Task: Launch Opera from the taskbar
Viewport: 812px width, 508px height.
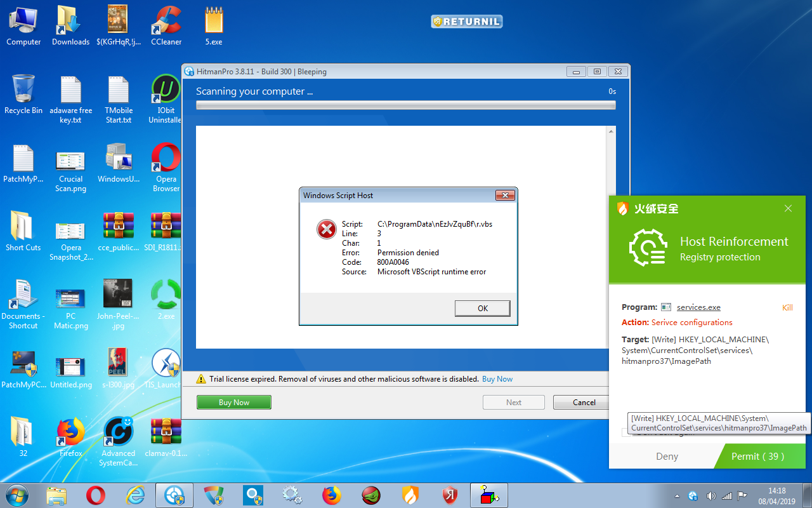Action: (96, 495)
